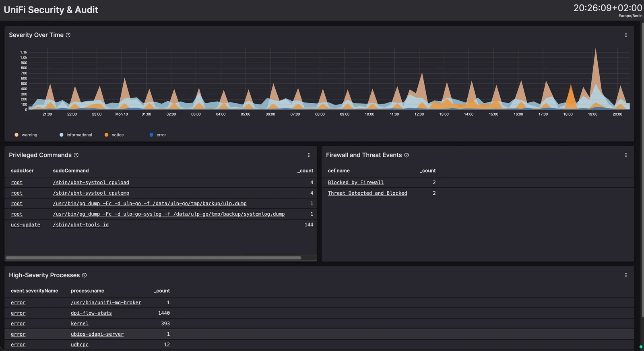Open root link in cpuload row

pos(17,183)
